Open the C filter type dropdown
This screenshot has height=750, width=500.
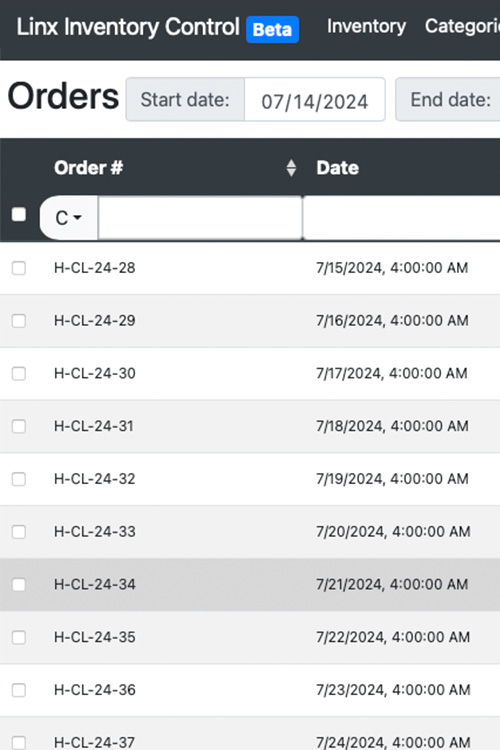click(x=69, y=218)
